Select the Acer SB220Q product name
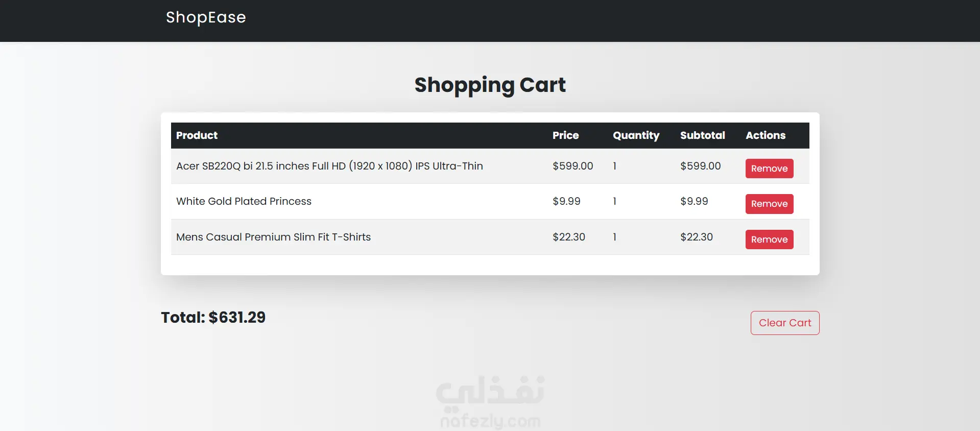Screen dimensions: 980x431 pyautogui.click(x=329, y=166)
